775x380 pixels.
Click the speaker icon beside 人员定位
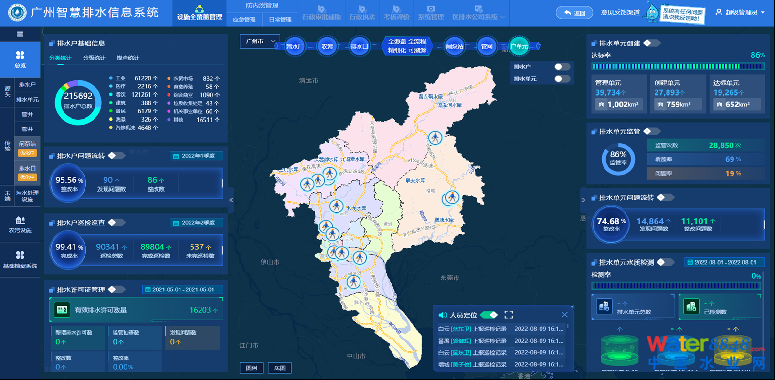click(442, 315)
